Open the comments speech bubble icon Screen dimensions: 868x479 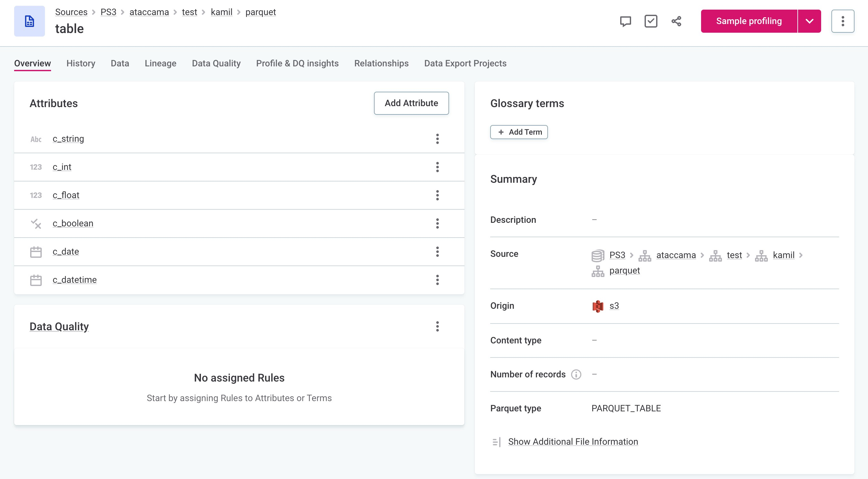tap(625, 21)
